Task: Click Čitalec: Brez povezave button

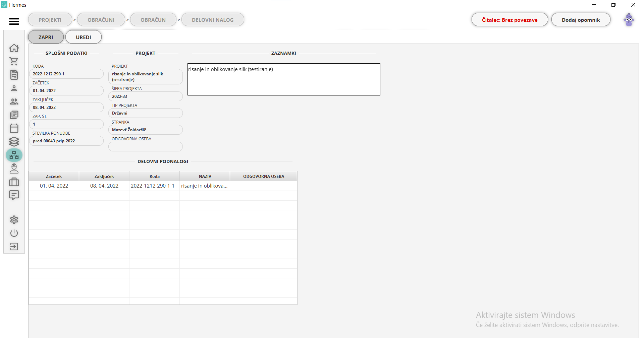Action: coord(510,20)
